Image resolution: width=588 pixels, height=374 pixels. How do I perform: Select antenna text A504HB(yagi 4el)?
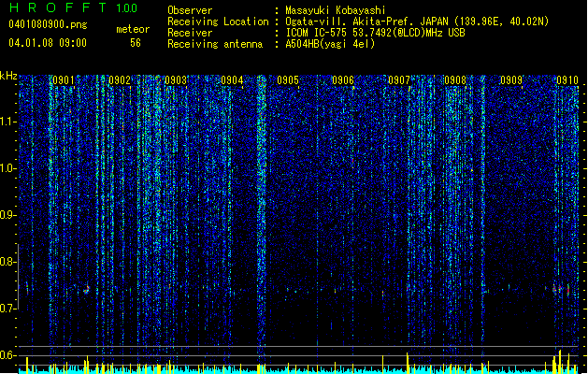point(330,44)
